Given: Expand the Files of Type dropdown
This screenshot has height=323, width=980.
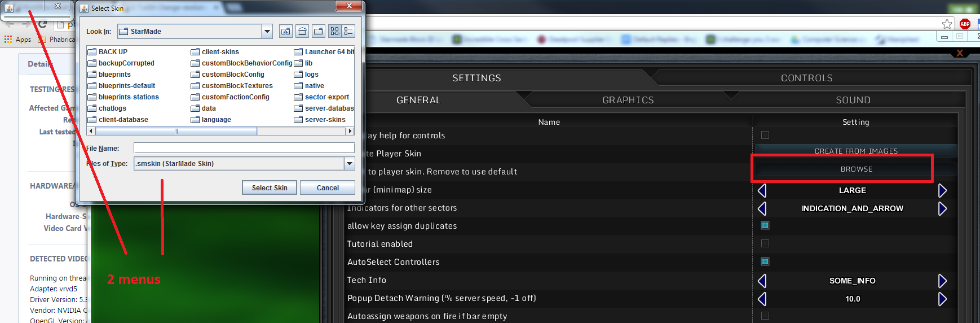Looking at the screenshot, I should (x=350, y=164).
